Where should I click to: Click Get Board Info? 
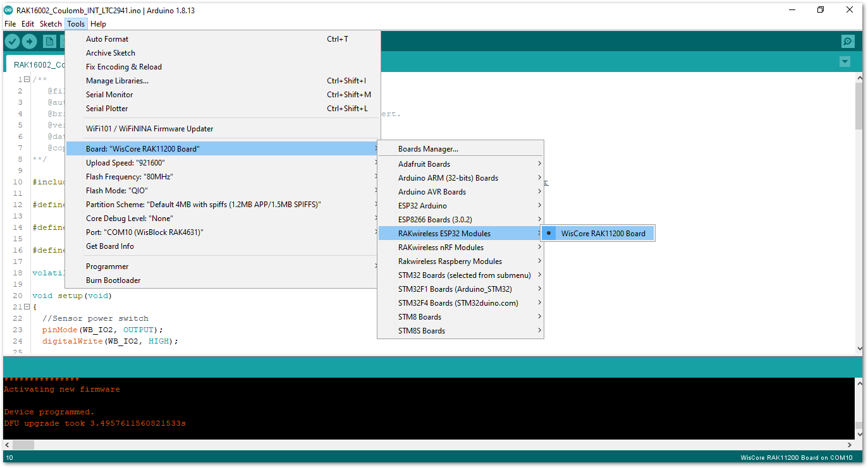(223, 246)
